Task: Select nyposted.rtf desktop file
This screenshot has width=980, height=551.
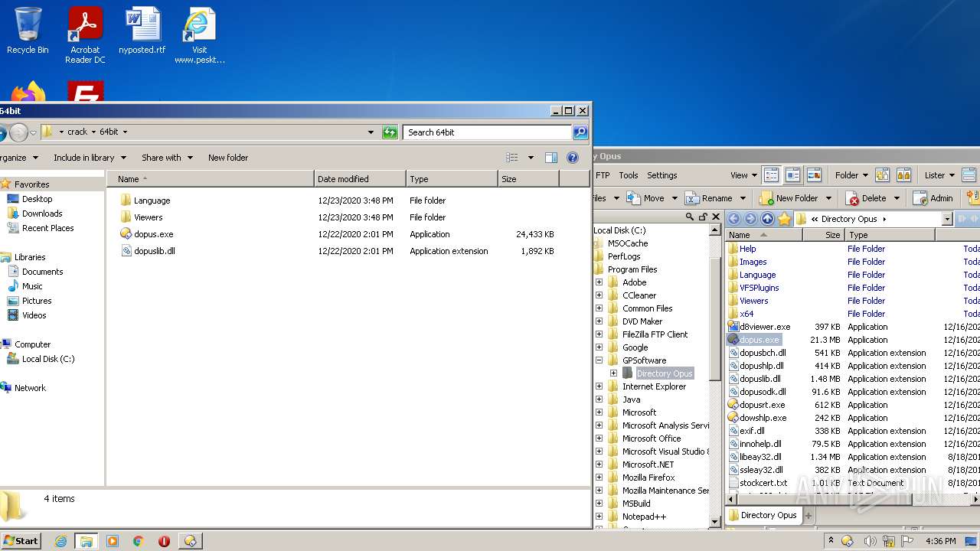Action: pyautogui.click(x=142, y=31)
